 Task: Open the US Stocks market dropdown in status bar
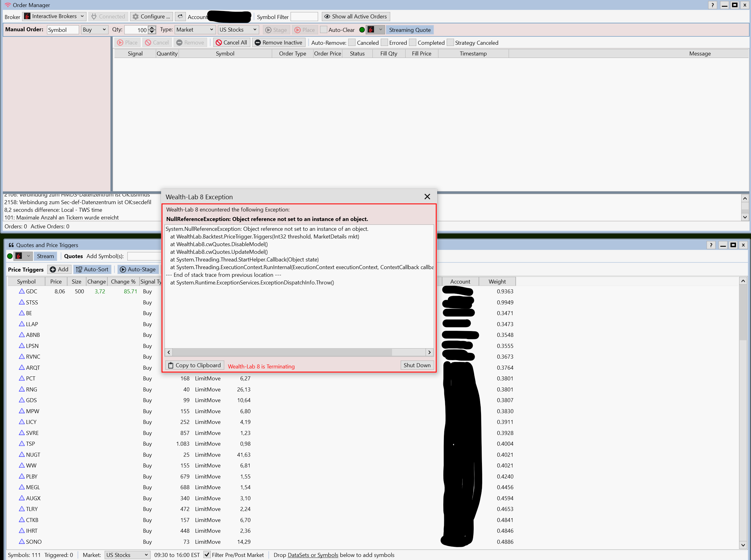coord(127,554)
